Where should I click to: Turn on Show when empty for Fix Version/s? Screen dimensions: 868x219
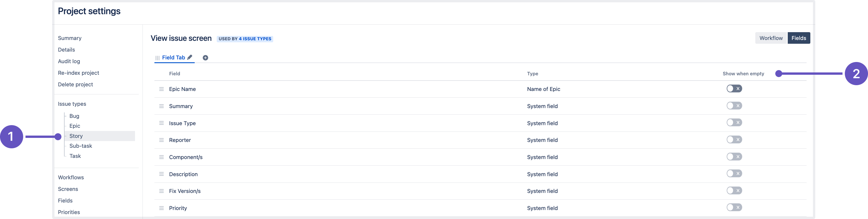(x=734, y=191)
